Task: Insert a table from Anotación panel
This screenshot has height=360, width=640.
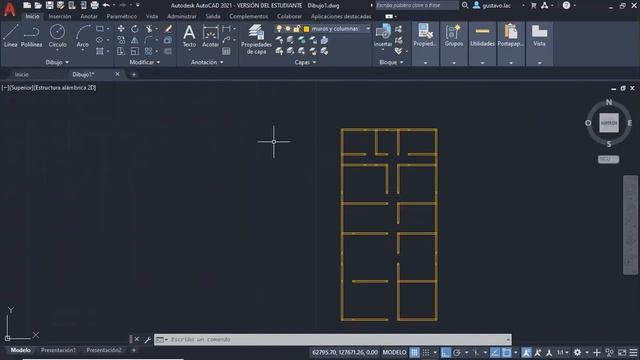Action: coord(226,51)
